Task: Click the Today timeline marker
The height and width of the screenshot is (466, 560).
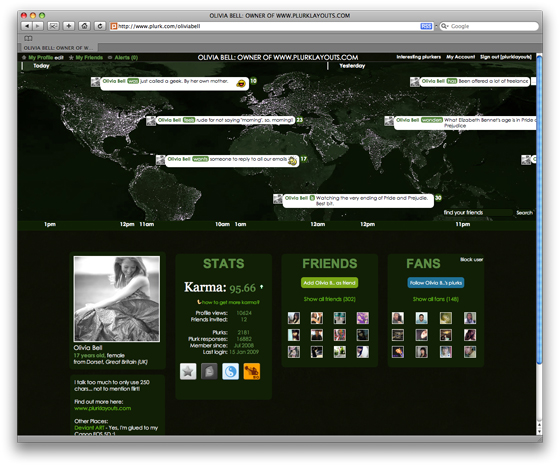Action: [x=41, y=66]
